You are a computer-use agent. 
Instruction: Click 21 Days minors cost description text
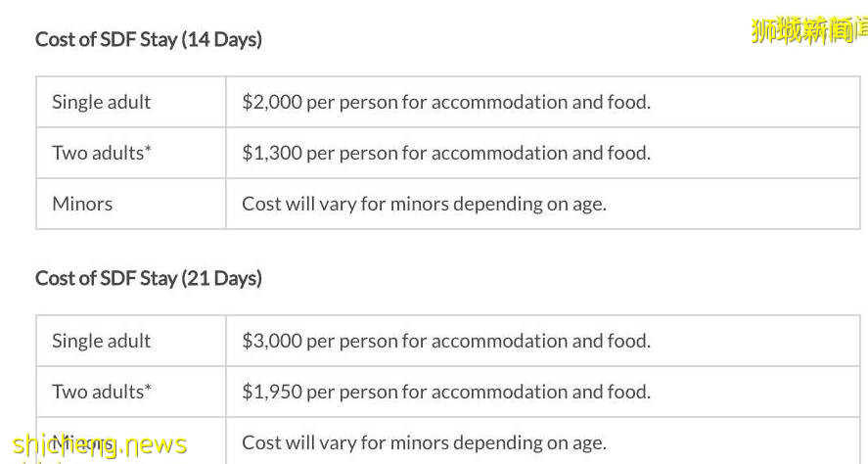(x=424, y=442)
